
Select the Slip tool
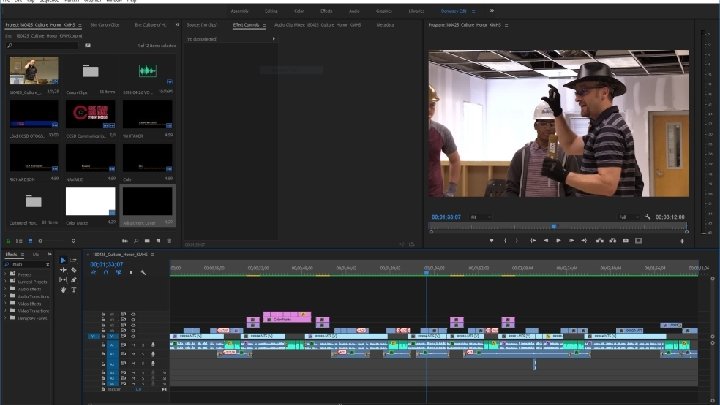tap(63, 280)
